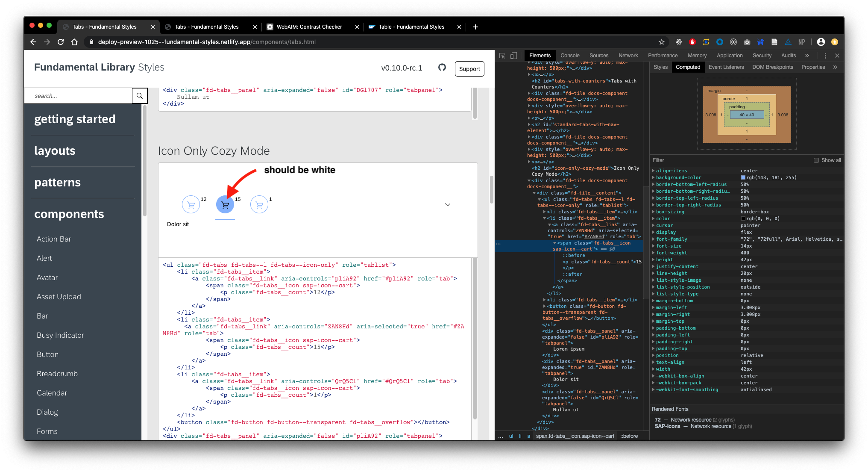Screen dimensions: 868x472
Task: Bookmark this page with the star icon
Action: tap(662, 42)
